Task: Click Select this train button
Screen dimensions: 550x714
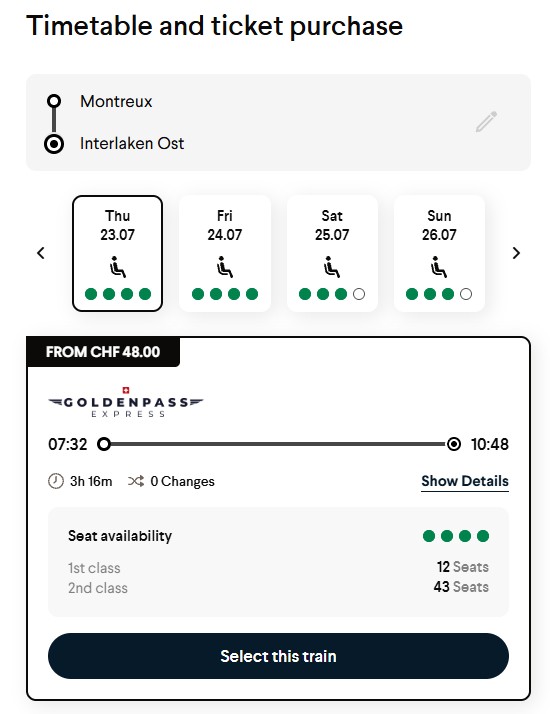Action: pos(278,656)
